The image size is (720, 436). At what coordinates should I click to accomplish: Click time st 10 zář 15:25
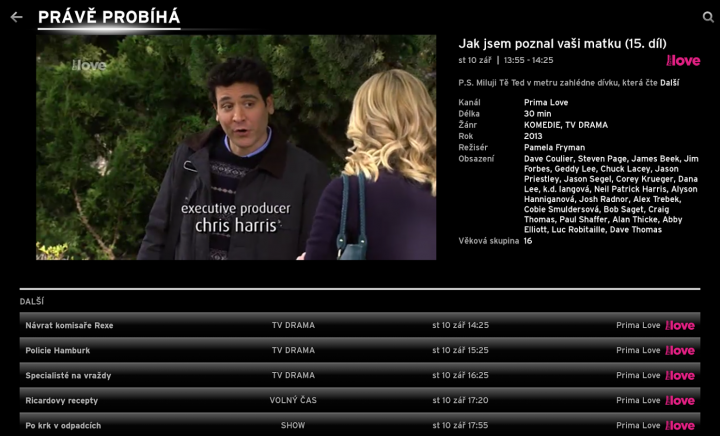tap(461, 350)
